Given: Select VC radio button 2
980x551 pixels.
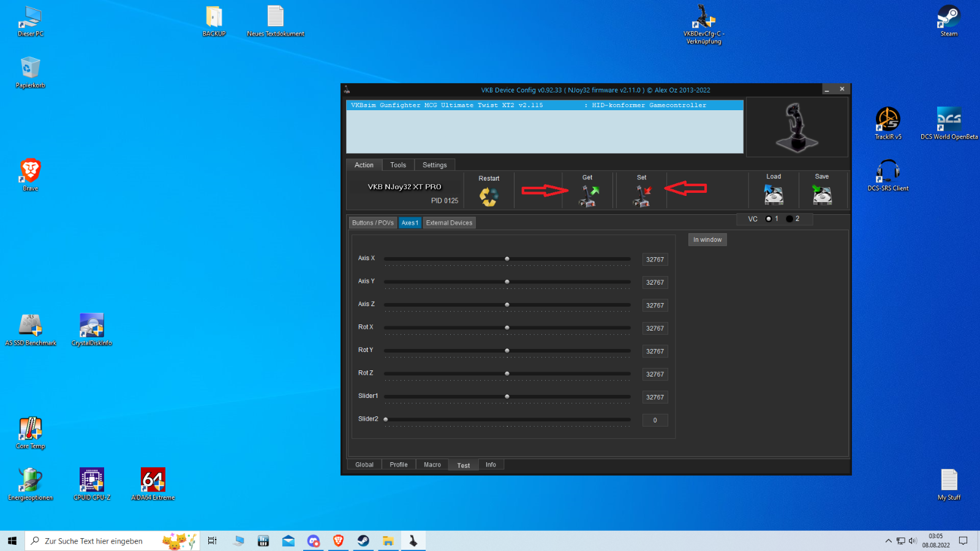Looking at the screenshot, I should click(790, 219).
